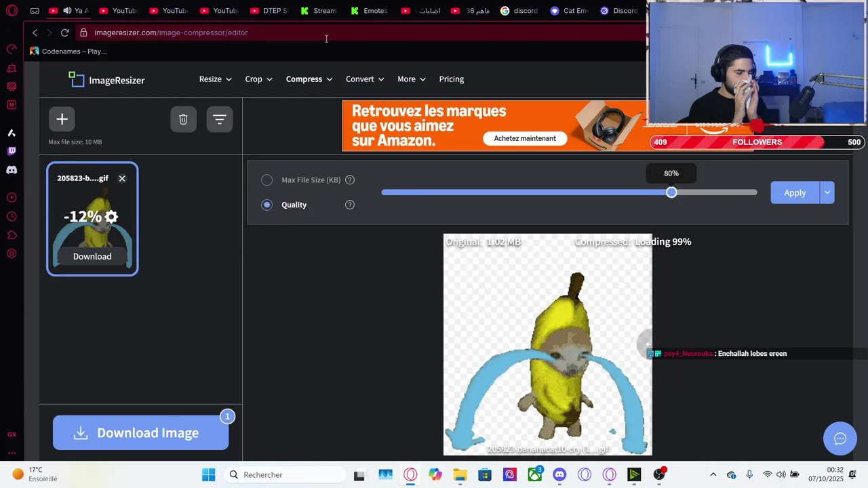Click the collapse arrow beside preview image
The height and width of the screenshot is (488, 868).
tap(644, 344)
